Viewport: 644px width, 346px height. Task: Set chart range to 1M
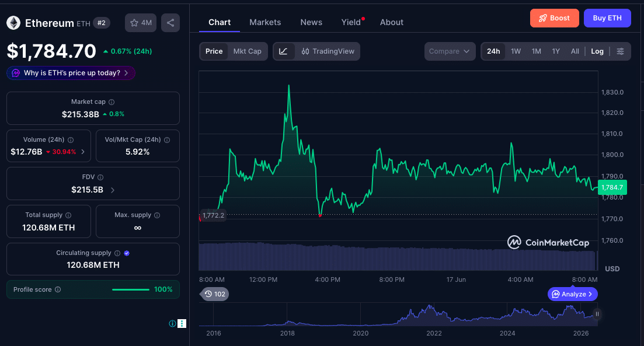point(537,51)
